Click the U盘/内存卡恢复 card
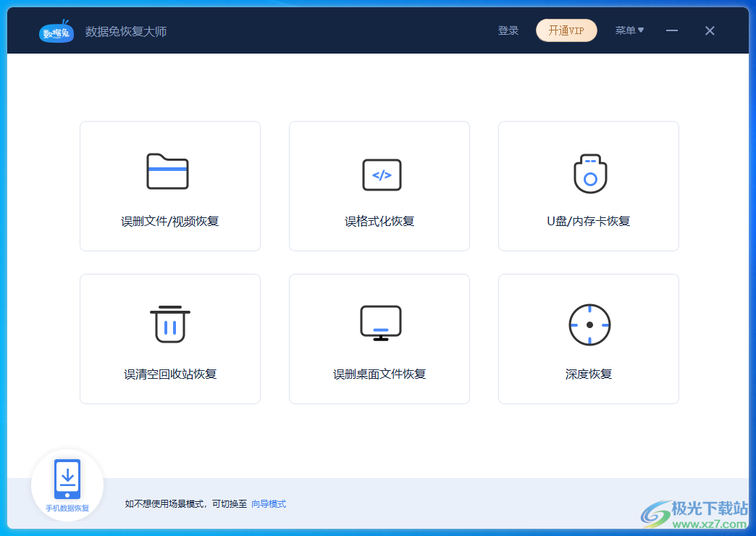This screenshot has width=756, height=536. point(589,185)
